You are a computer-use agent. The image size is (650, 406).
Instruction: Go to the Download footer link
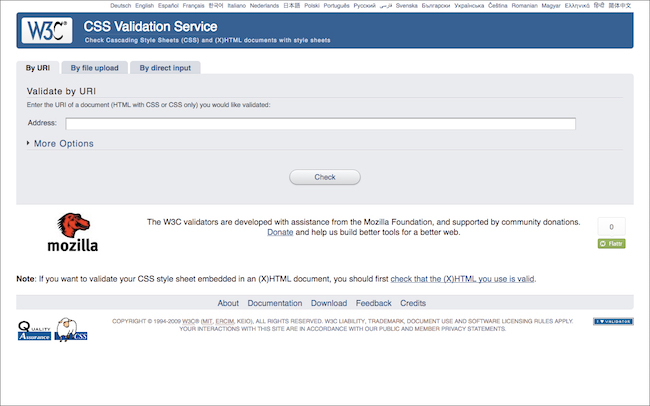click(x=329, y=303)
